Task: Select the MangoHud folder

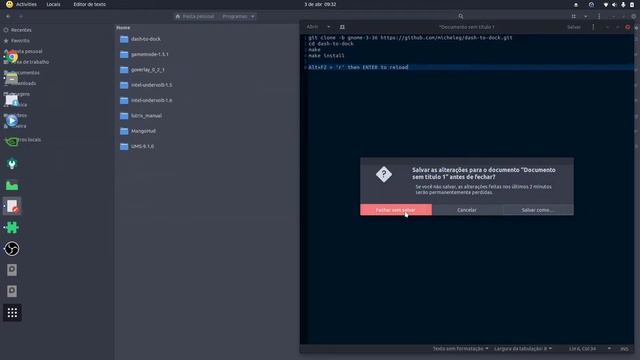Action: coord(143,131)
